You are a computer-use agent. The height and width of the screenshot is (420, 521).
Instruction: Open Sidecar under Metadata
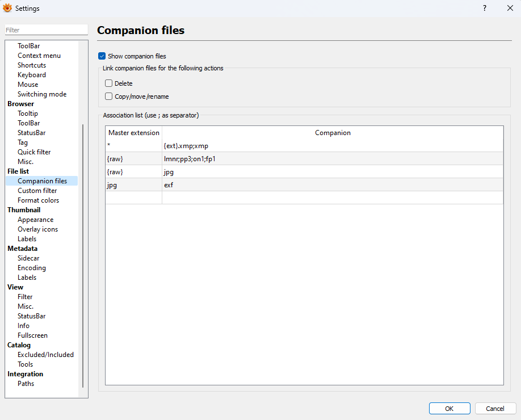[x=28, y=258]
